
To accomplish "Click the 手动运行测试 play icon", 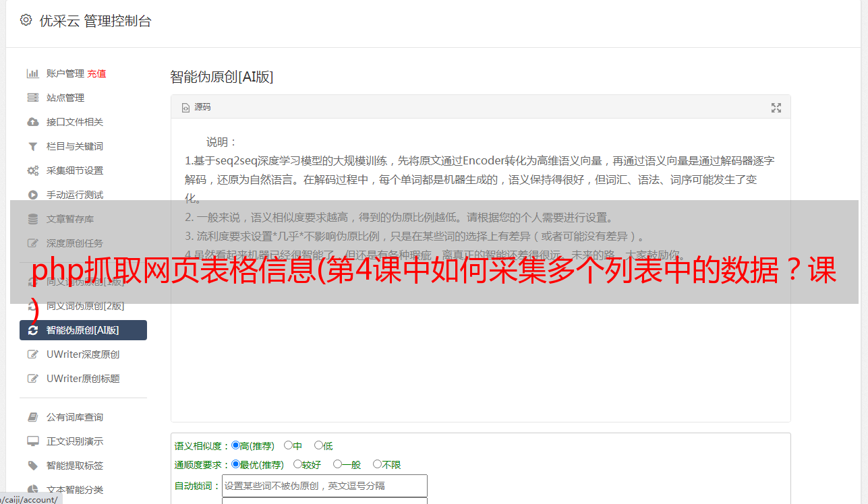I will point(32,195).
